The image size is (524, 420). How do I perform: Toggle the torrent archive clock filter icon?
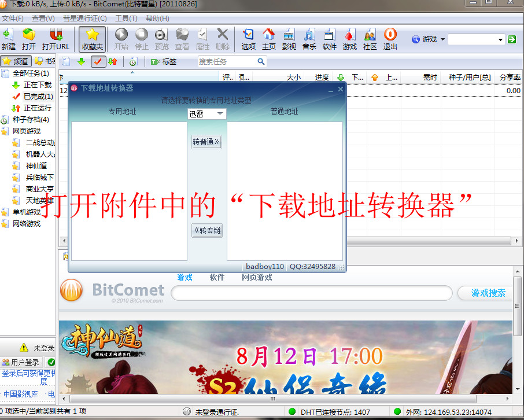[x=134, y=61]
